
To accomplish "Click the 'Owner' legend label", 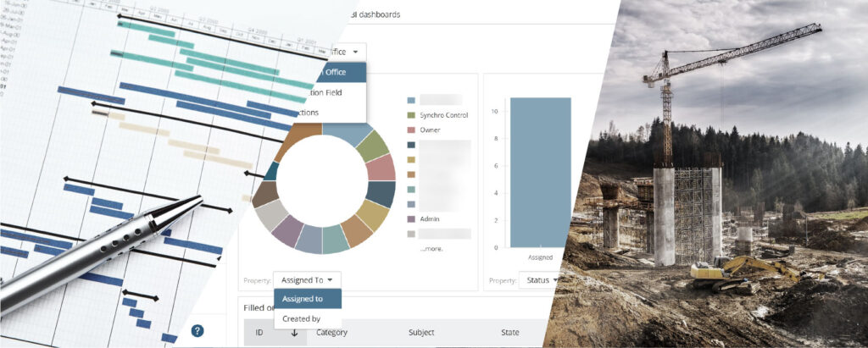I will click(430, 130).
